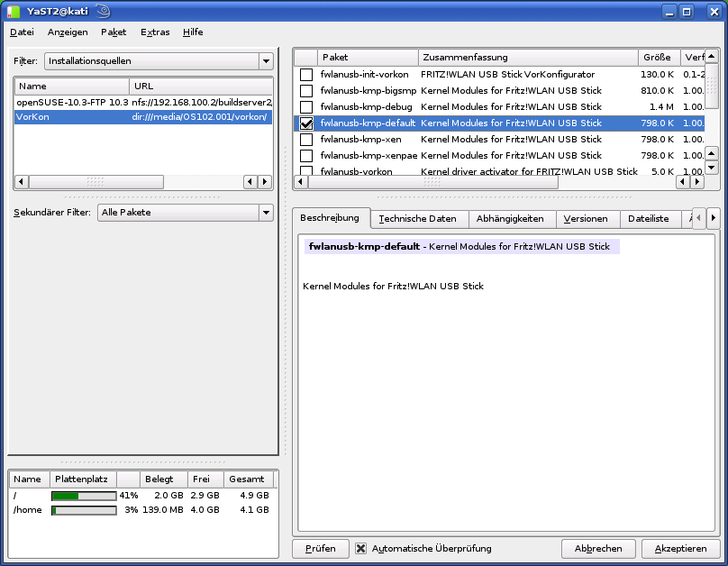This screenshot has width=728, height=566.
Task: Click vertical scrollbar thumb of package list
Action: coord(712,87)
